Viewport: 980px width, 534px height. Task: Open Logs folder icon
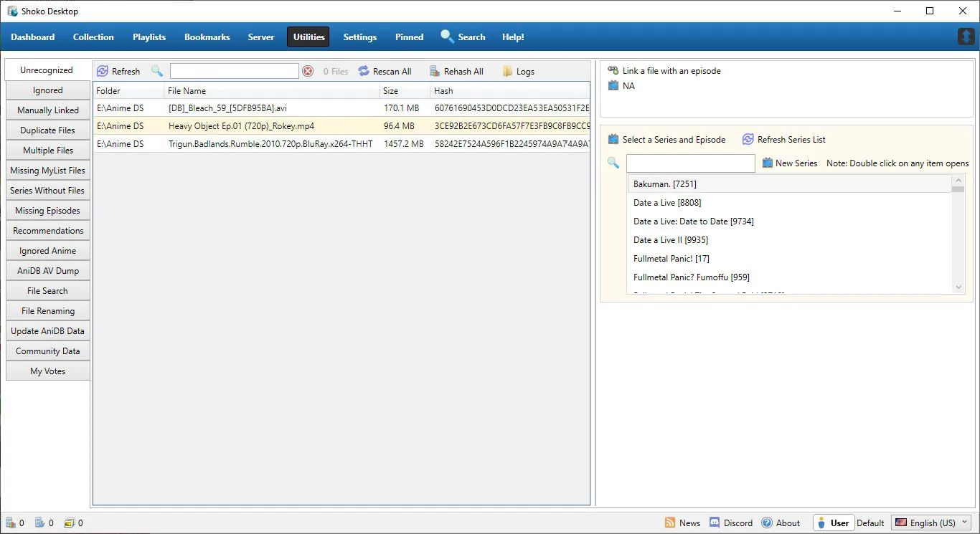pyautogui.click(x=507, y=71)
